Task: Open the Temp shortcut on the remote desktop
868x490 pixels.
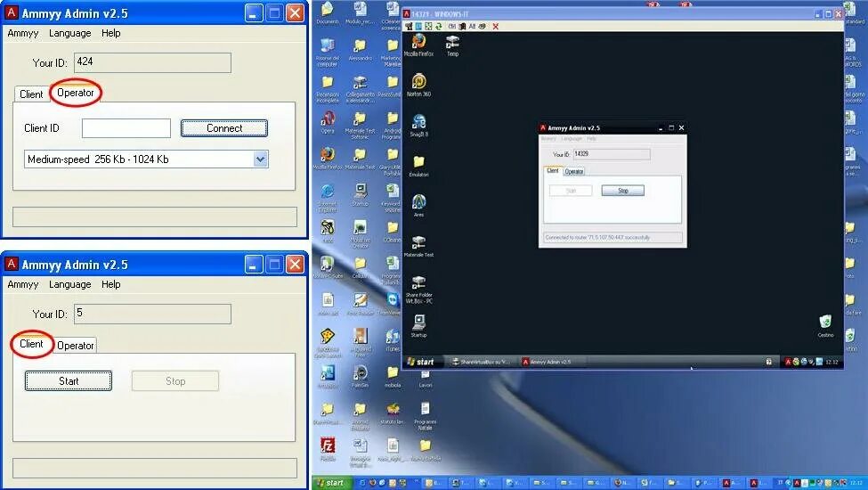Action: click(452, 45)
